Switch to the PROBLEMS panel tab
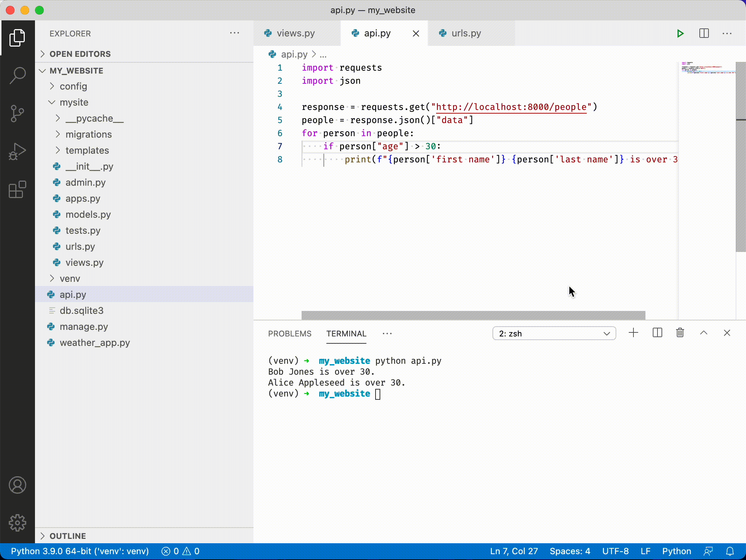The height and width of the screenshot is (560, 746). pos(290,334)
